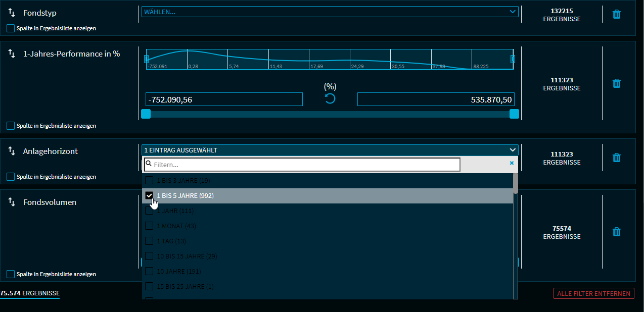Click ALLE FILTER ENTFERNEN button
The image size is (644, 312).
pos(593,293)
